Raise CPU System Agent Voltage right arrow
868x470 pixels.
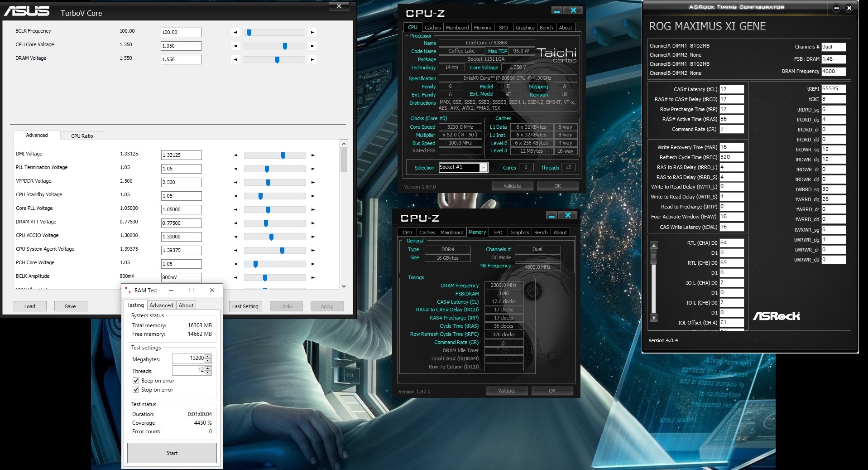coord(313,250)
